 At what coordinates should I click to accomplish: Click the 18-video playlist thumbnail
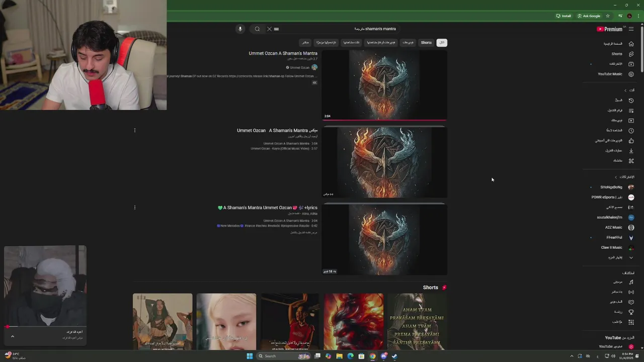point(384,239)
